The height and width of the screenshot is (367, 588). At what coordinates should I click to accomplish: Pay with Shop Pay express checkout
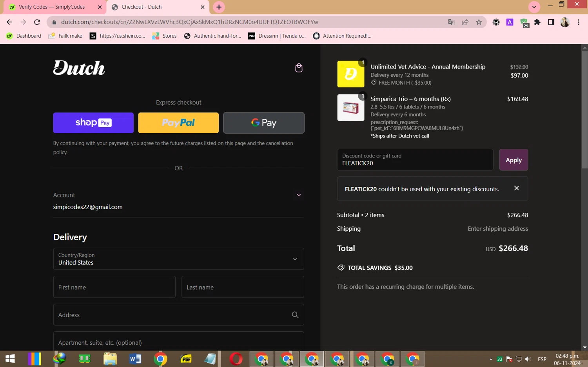(x=93, y=123)
